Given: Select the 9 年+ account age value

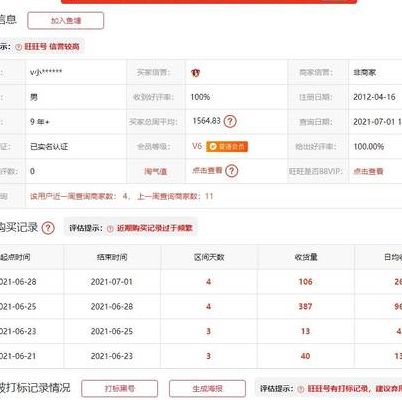Looking at the screenshot, I should [x=40, y=122].
